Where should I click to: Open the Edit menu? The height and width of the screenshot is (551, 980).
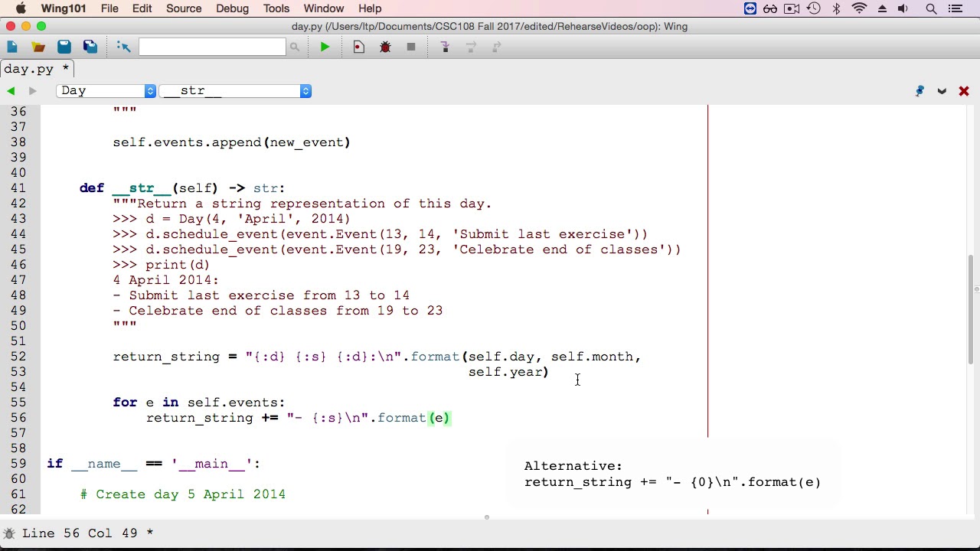pos(142,8)
